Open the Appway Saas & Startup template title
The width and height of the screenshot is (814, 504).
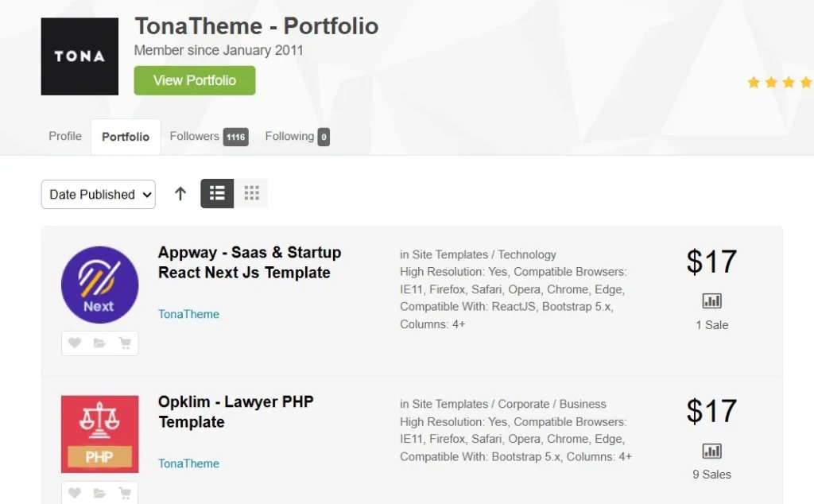coord(250,262)
